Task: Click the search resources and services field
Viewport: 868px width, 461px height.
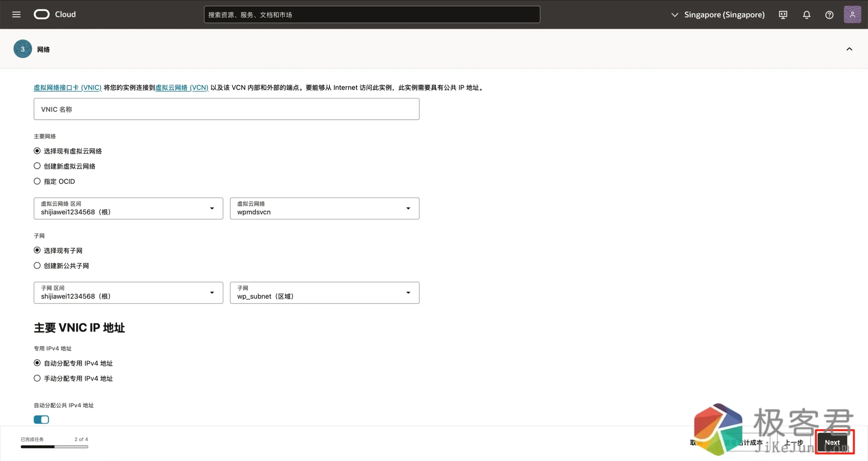Action: coord(372,15)
